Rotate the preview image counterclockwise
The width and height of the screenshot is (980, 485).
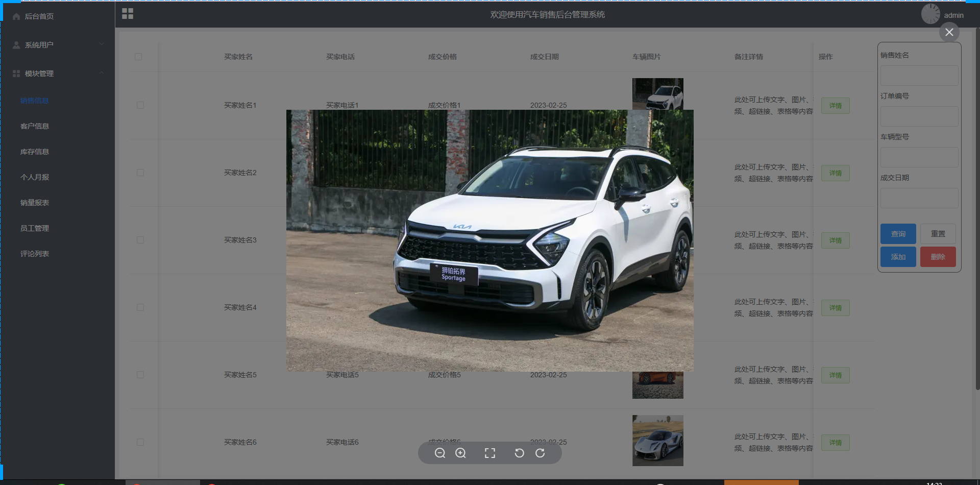pyautogui.click(x=519, y=453)
